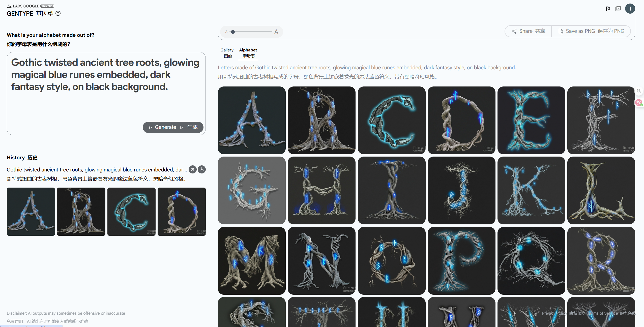Screen dimensions: 644x327
Task: Click the large A font size icon
Action: tap(276, 32)
